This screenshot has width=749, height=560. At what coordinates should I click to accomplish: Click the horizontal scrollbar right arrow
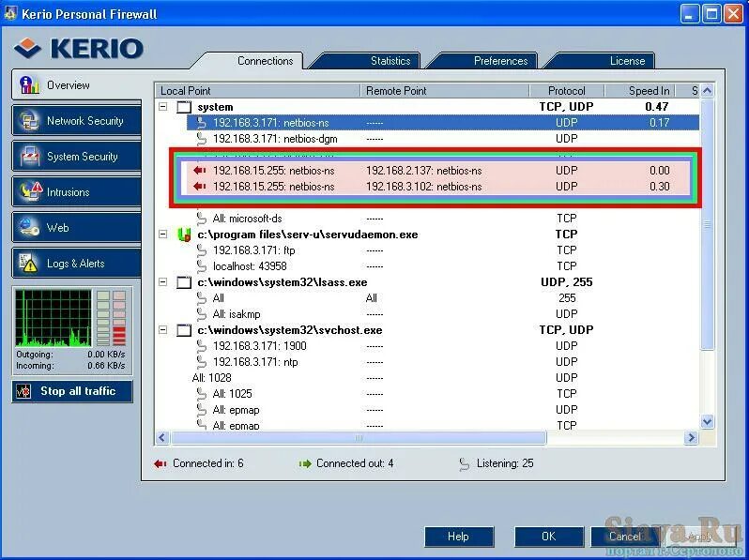691,437
